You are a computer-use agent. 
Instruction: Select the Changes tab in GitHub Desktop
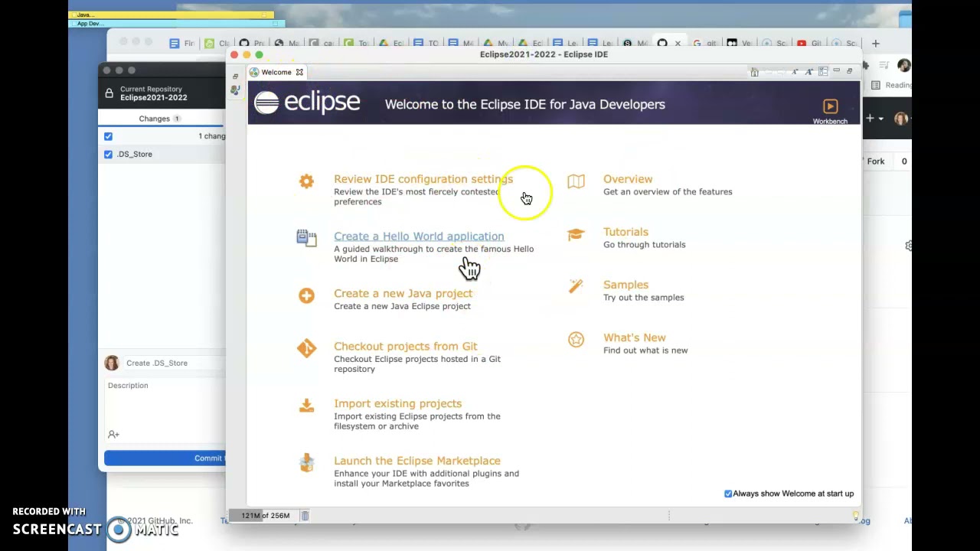[159, 119]
